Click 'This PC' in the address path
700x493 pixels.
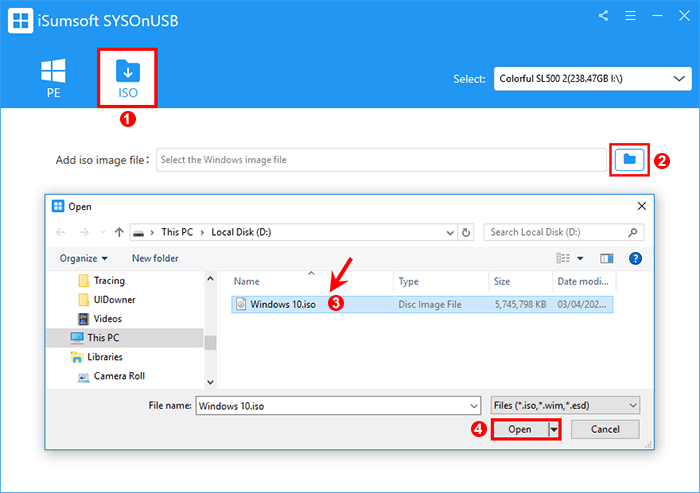pyautogui.click(x=177, y=232)
